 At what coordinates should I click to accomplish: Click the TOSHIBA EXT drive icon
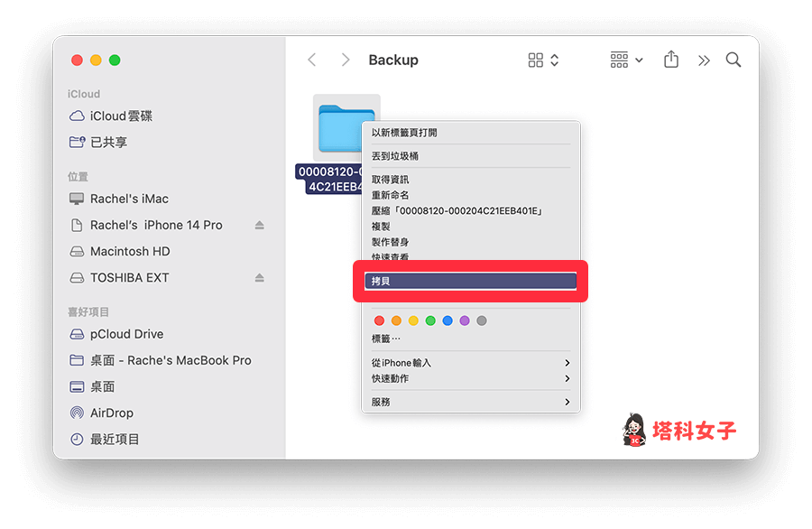(77, 278)
